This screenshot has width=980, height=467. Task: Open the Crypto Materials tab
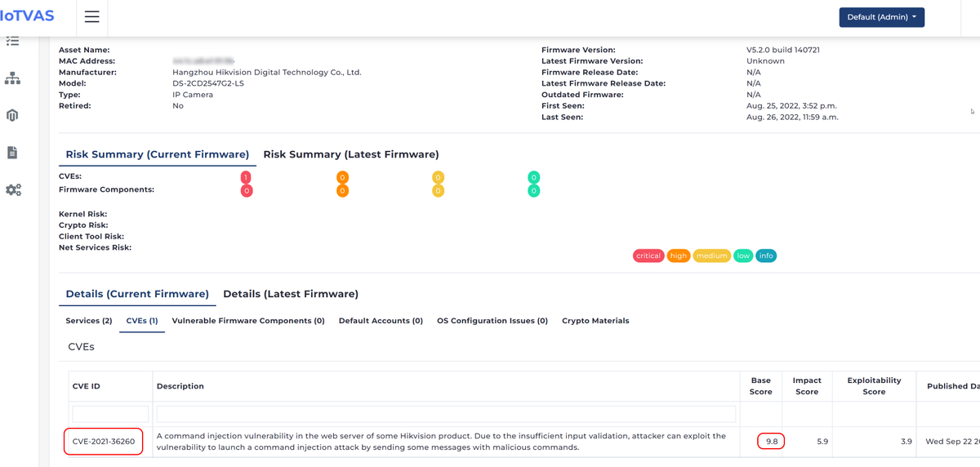pyautogui.click(x=595, y=321)
